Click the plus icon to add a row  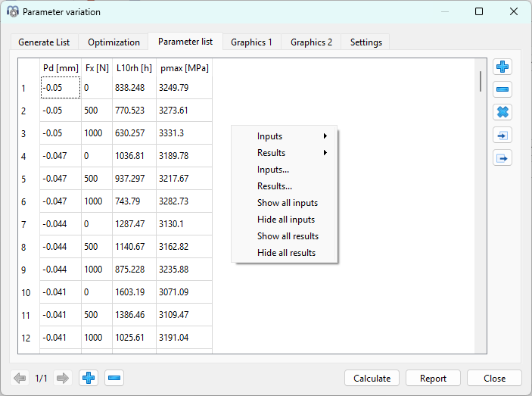point(502,67)
